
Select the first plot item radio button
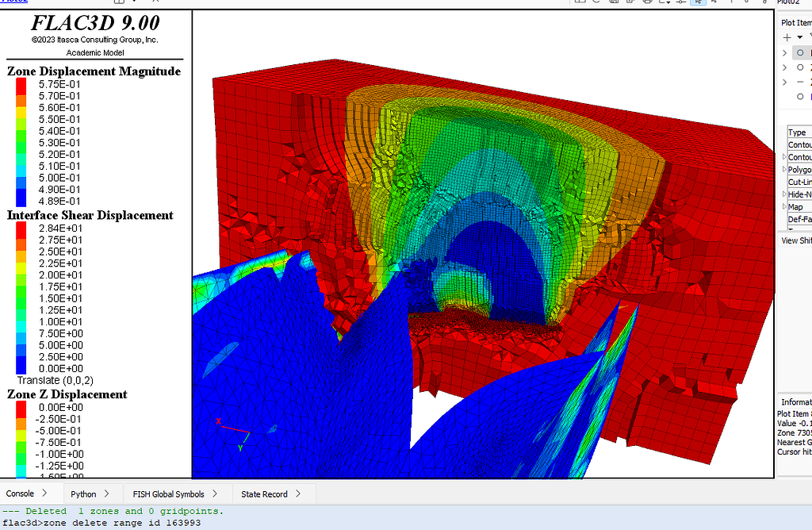pos(799,52)
